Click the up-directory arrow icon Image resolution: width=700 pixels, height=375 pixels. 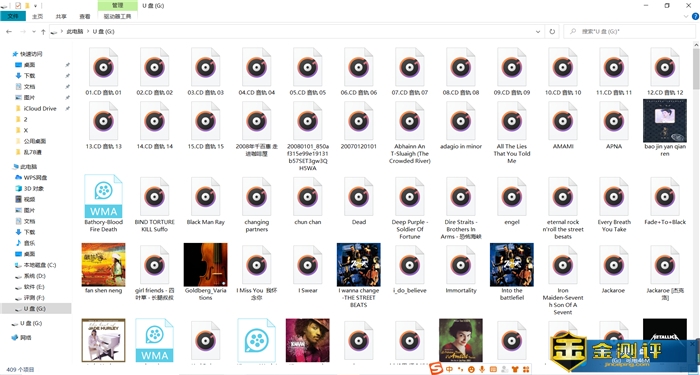tap(43, 32)
